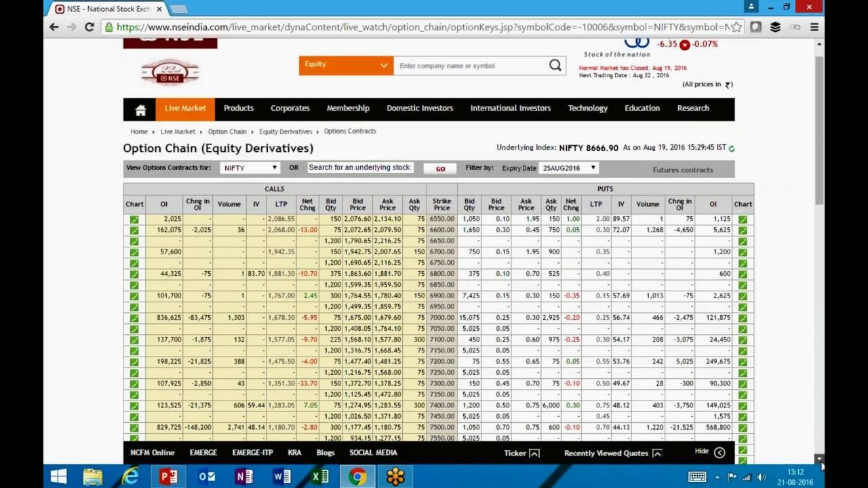Click the underlying stock search field
Viewport: 868px width, 488px height.
tap(360, 167)
